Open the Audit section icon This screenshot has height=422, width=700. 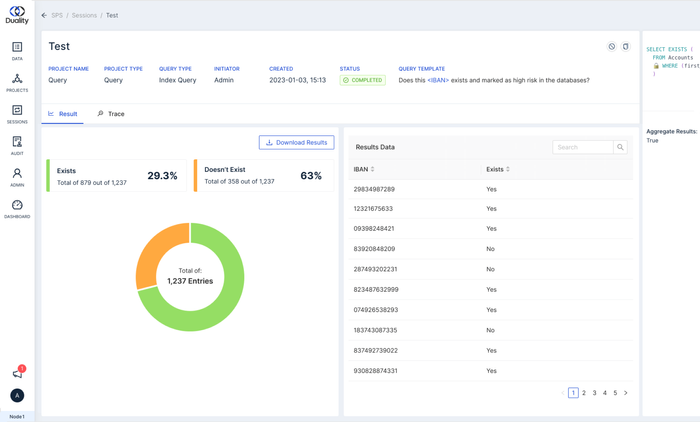pyautogui.click(x=17, y=146)
